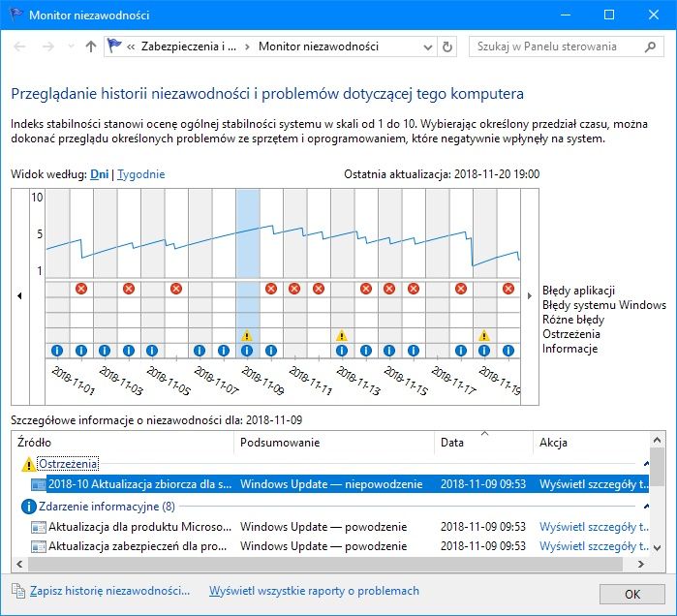Viewport: 677px width, 616px height.
Task: Go up one level with the up arrow
Action: (91, 46)
